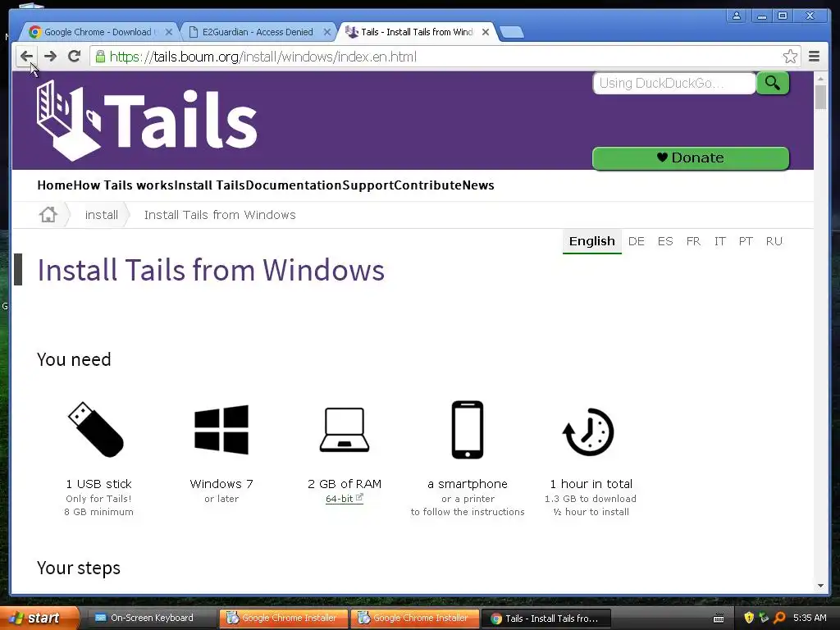Click the Chrome user profile icon
The width and height of the screenshot is (840, 630).
[x=737, y=16]
